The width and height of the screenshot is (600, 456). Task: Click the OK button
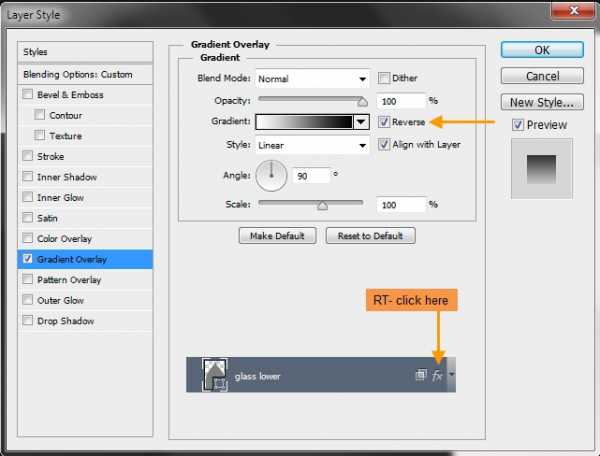click(x=542, y=50)
